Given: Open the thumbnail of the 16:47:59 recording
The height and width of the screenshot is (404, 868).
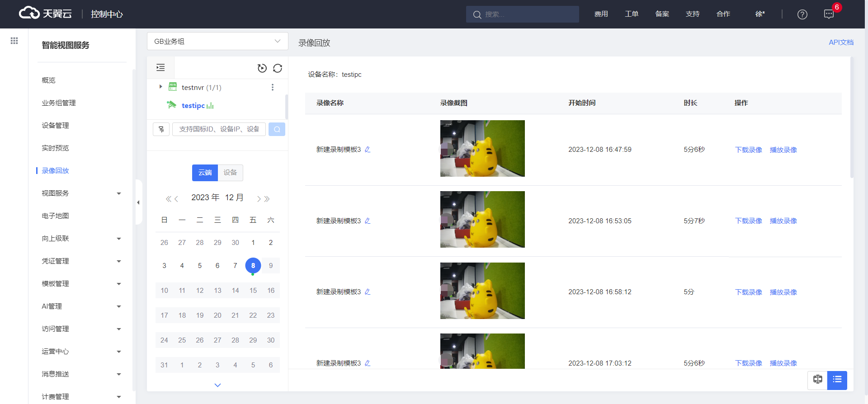Looking at the screenshot, I should click(482, 148).
